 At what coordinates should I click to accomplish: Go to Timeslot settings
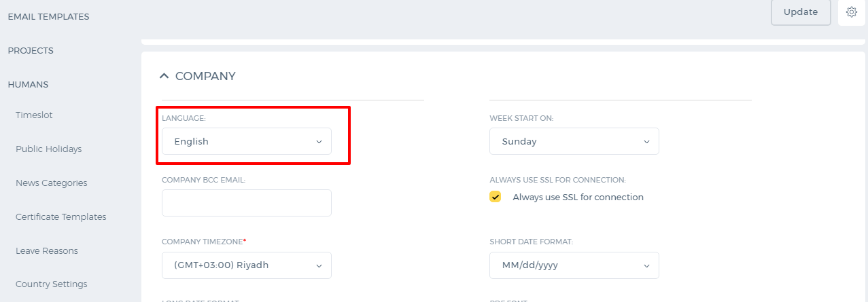click(x=34, y=115)
